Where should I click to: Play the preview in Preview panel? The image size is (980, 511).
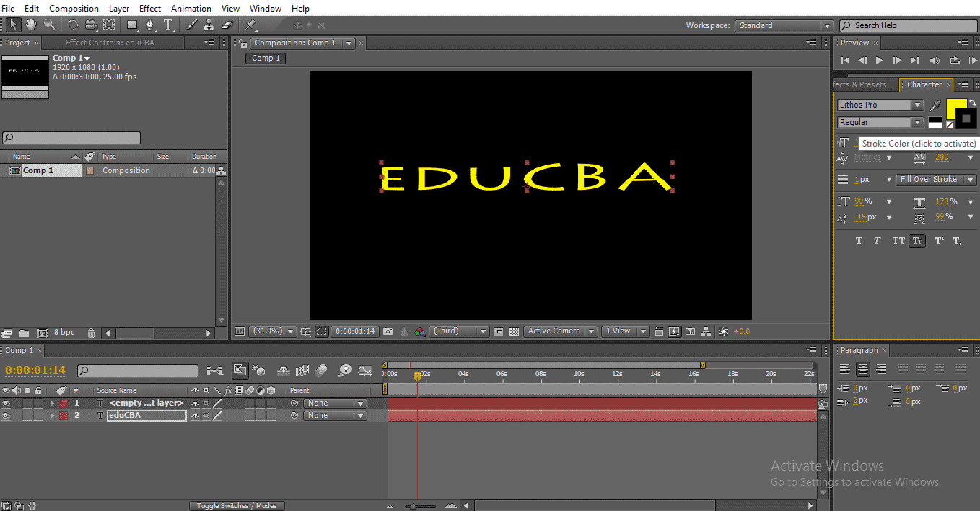(x=879, y=61)
